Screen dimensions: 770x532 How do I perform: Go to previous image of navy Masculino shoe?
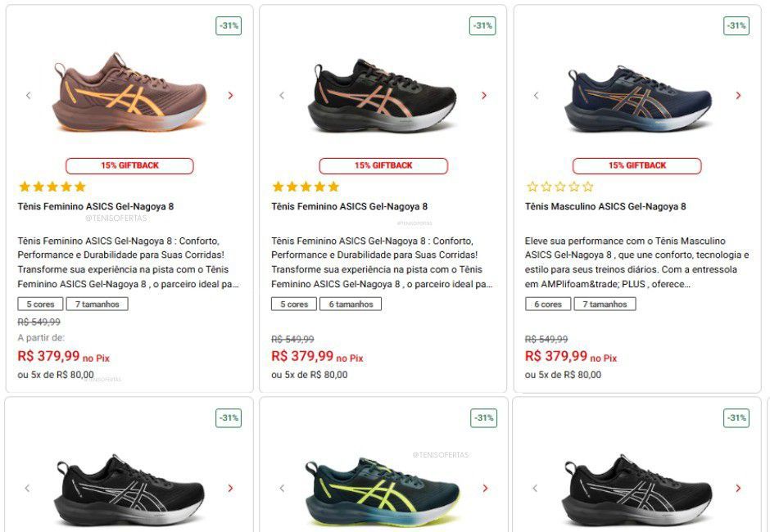(x=536, y=96)
